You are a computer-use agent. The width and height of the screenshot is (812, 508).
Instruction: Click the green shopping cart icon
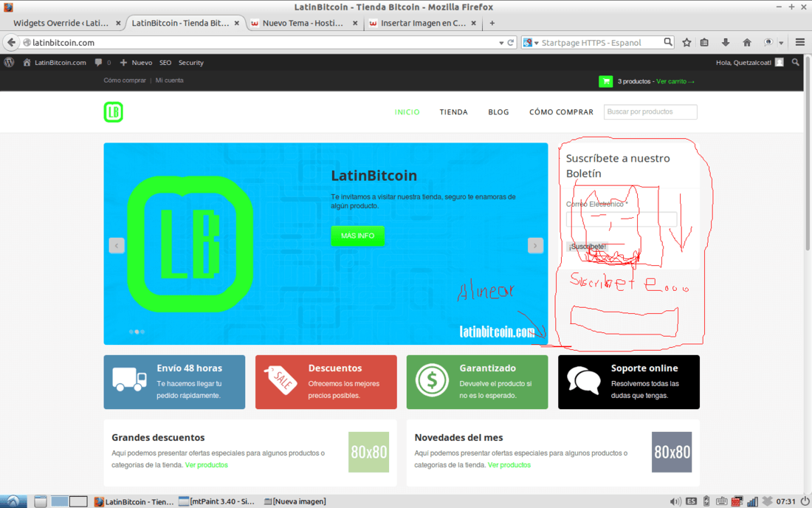[x=605, y=81]
